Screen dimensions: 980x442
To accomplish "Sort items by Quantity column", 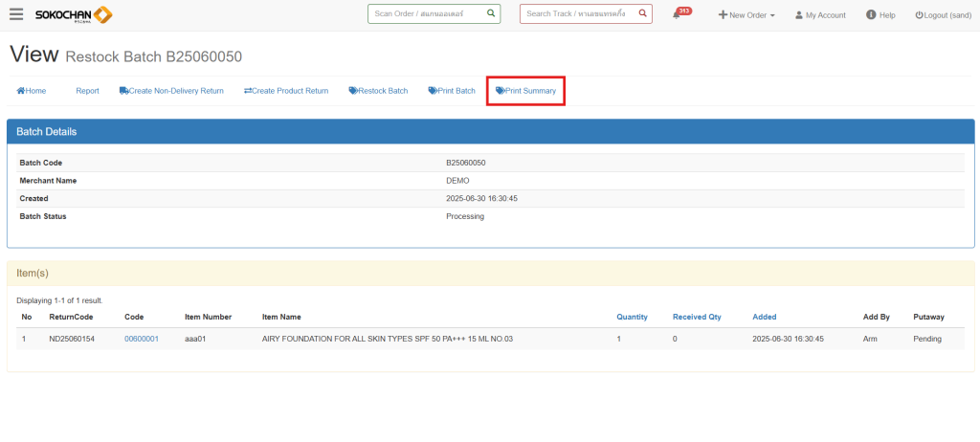I will point(632,317).
